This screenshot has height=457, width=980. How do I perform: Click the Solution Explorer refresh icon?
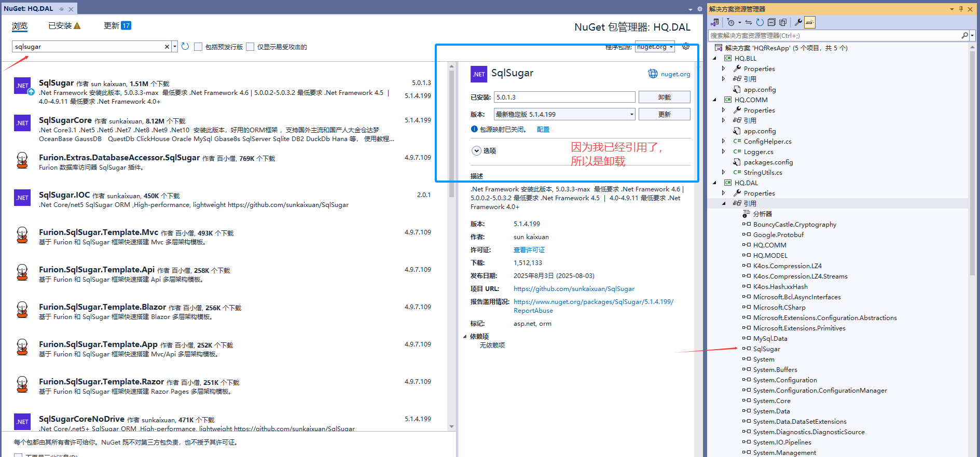pyautogui.click(x=760, y=22)
